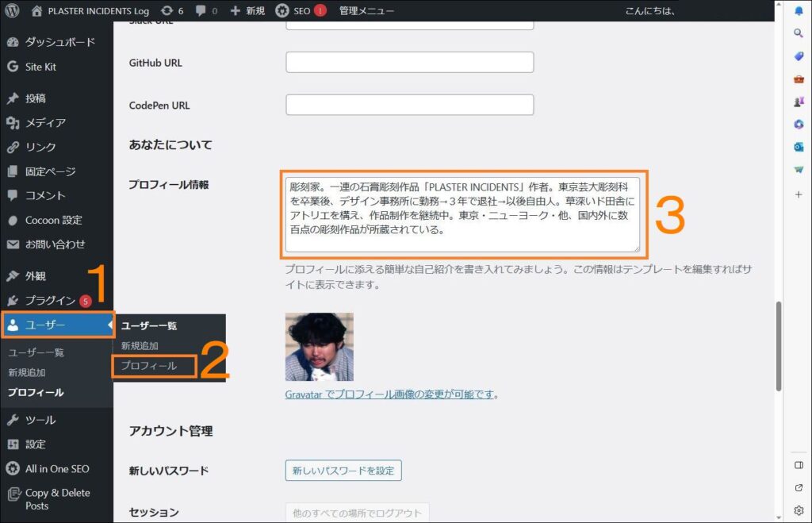Open All in One SEO in the sidebar
This screenshot has width=812, height=523.
click(56, 468)
